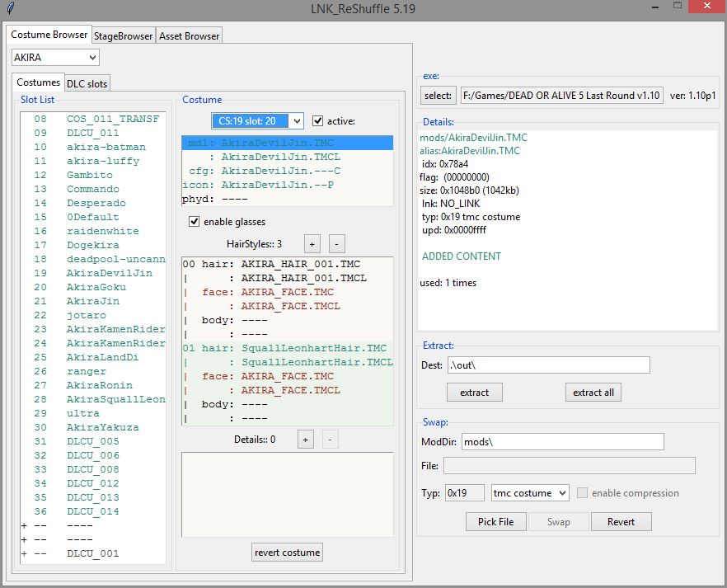Select slot 25 AkiraLandDi
This screenshot has height=588, width=727.
click(x=92, y=357)
